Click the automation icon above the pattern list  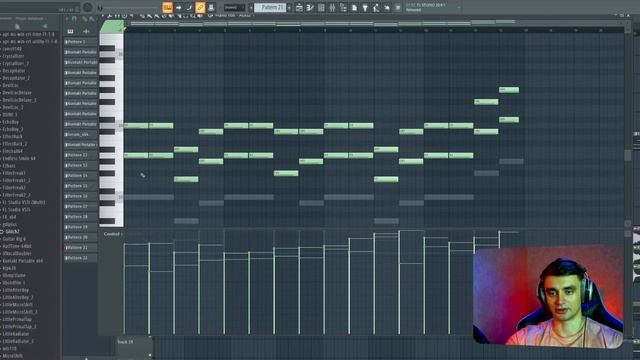(86, 31)
